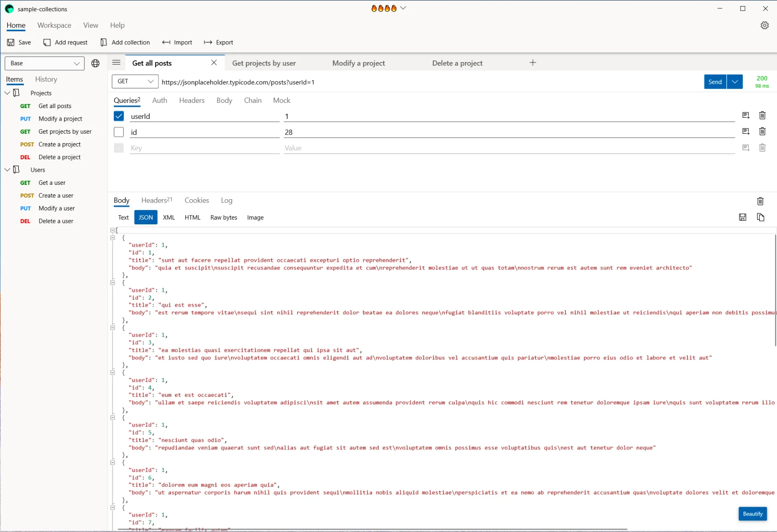The image size is (777, 532).
Task: Save the response body using the floppy icon
Action: coord(742,217)
